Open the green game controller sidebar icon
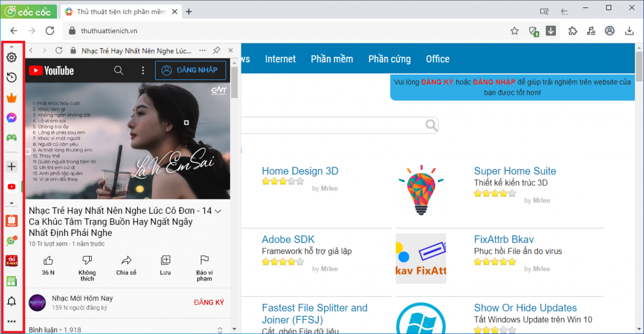The image size is (644, 334). point(11,138)
